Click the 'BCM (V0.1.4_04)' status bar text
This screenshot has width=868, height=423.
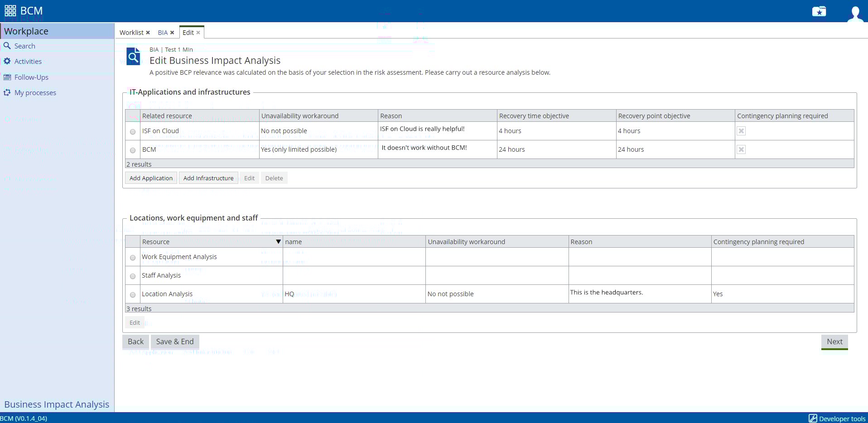(x=24, y=419)
